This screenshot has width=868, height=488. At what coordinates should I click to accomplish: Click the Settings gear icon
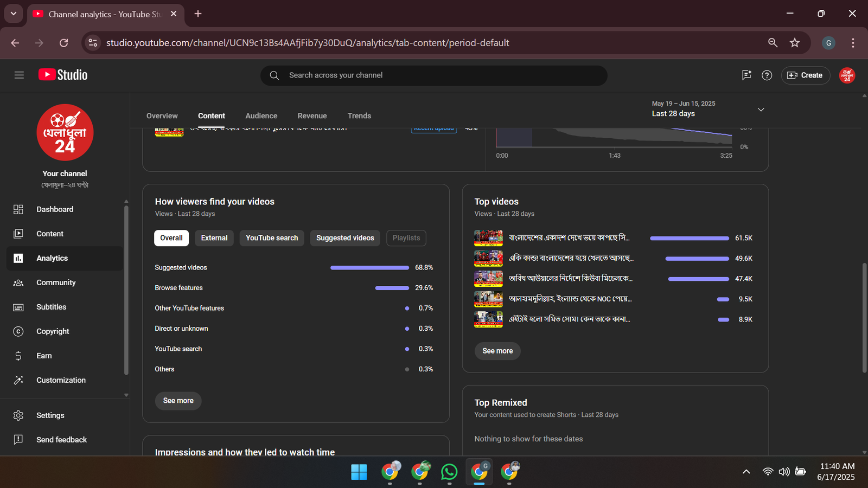click(18, 415)
